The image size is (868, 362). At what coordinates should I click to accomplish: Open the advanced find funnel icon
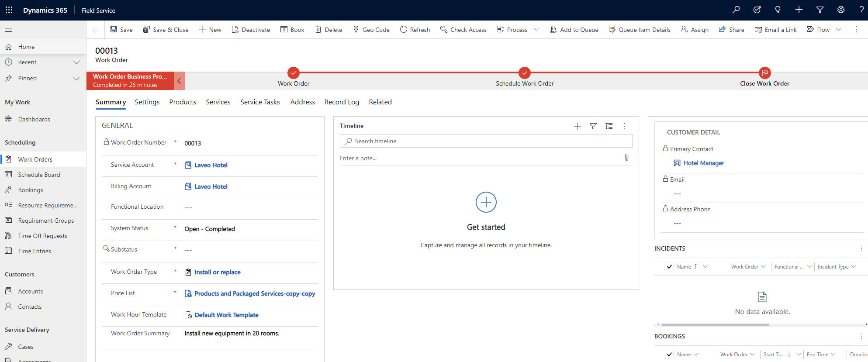(820, 10)
